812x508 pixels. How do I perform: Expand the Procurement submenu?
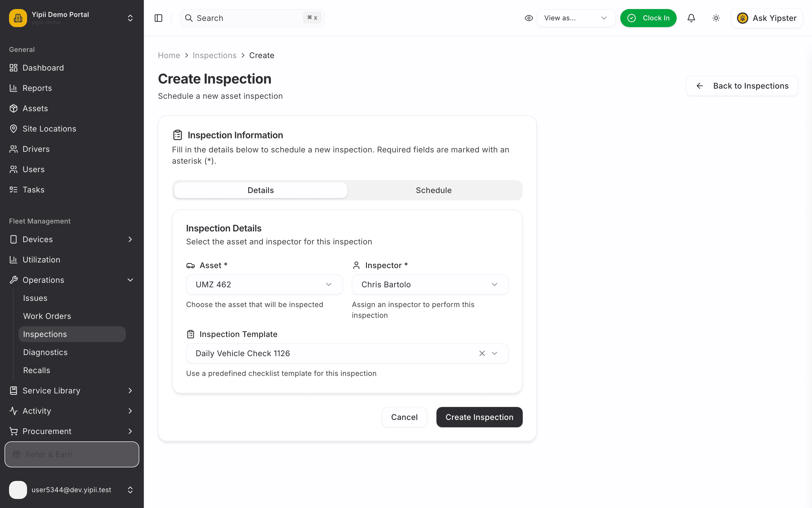tap(130, 431)
